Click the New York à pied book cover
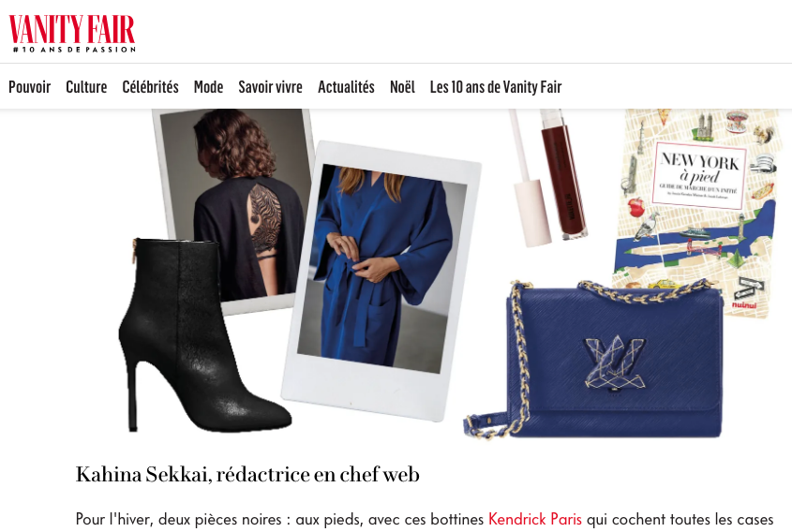This screenshot has width=792, height=532. (696, 212)
